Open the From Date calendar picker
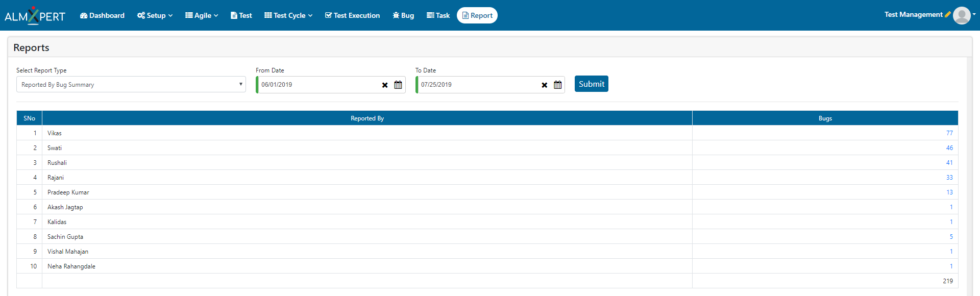The image size is (980, 296). pyautogui.click(x=398, y=85)
